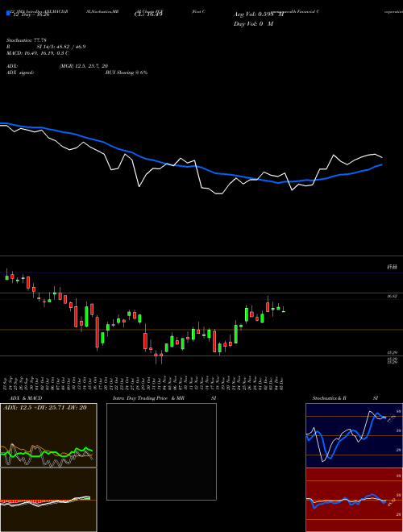403x532 pixels.
Task: Click the 16.82 price axis label
Action: pos(393,296)
